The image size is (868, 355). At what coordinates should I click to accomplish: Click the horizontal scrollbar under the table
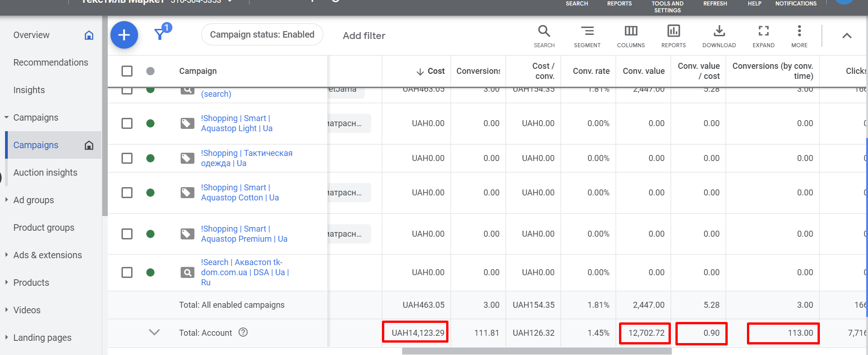(536, 351)
